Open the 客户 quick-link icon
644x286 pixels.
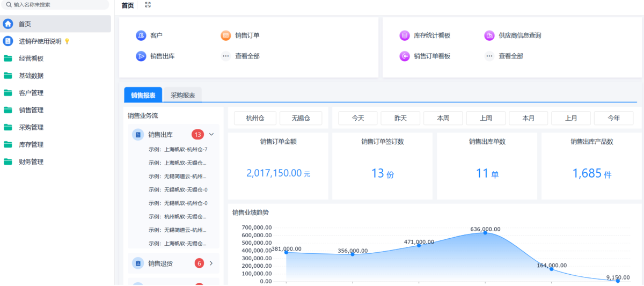141,35
